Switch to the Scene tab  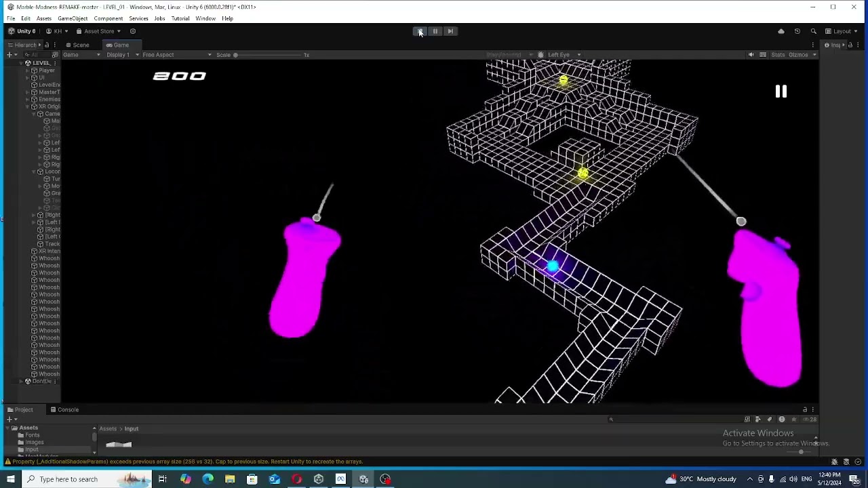(x=77, y=45)
